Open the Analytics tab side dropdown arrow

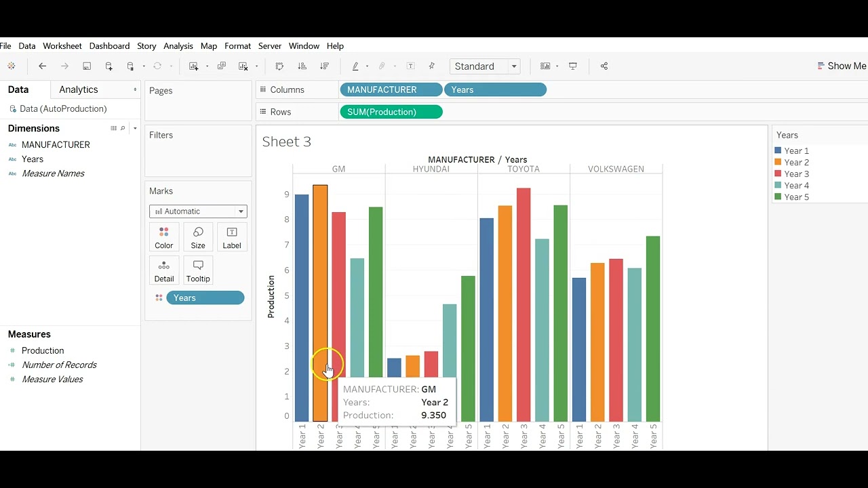pos(134,89)
